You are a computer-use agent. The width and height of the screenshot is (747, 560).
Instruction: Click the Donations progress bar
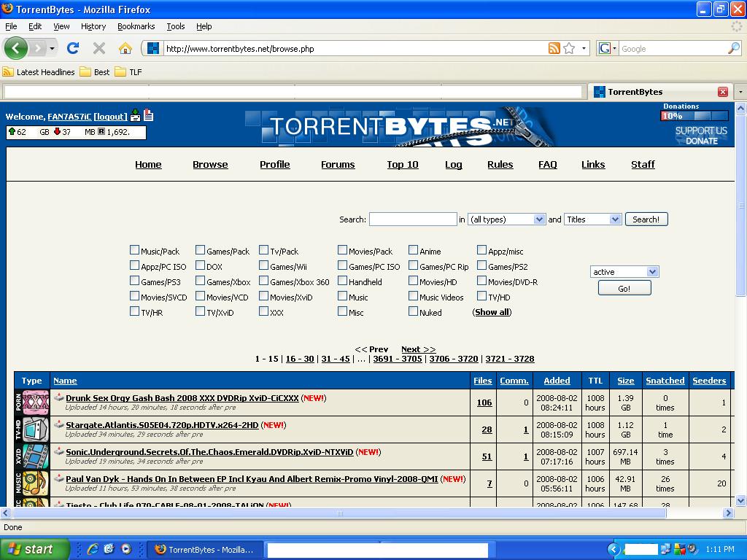694,116
